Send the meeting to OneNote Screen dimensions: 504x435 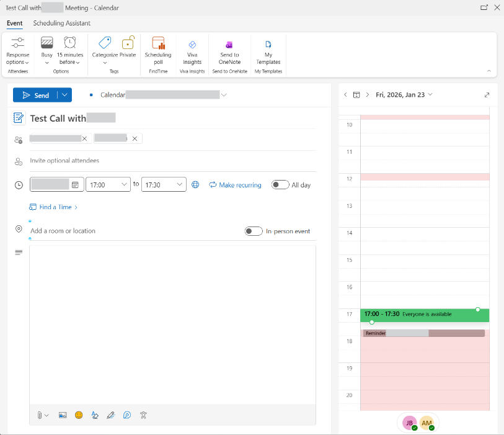click(229, 53)
